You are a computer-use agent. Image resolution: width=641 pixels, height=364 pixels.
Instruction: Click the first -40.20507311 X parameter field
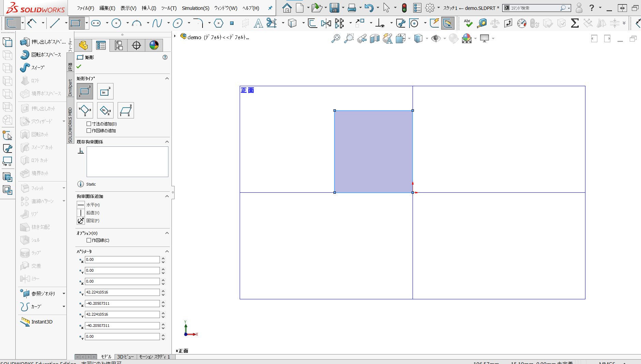[x=122, y=303]
